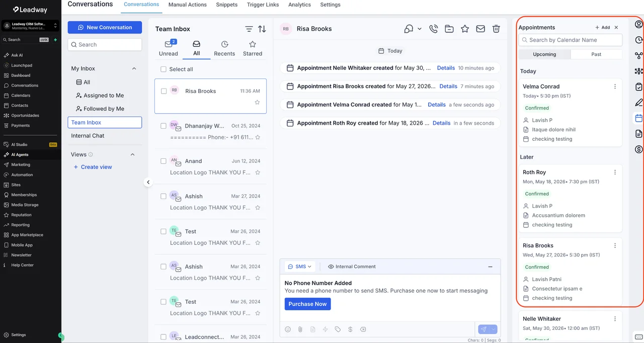This screenshot has height=343, width=644.
Task: Show Past appointments
Action: (596, 54)
